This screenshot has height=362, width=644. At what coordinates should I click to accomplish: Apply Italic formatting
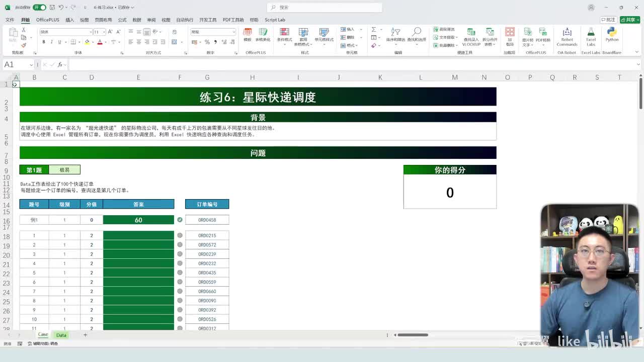click(52, 42)
